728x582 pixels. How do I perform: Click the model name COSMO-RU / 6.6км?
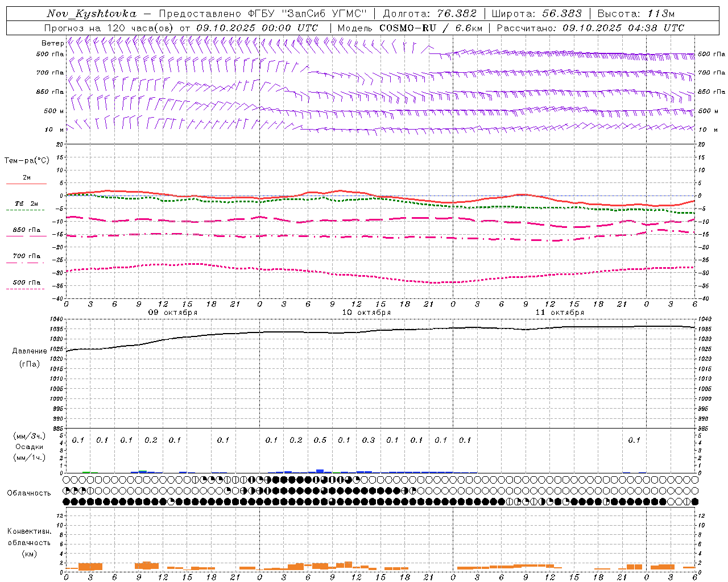[431, 28]
